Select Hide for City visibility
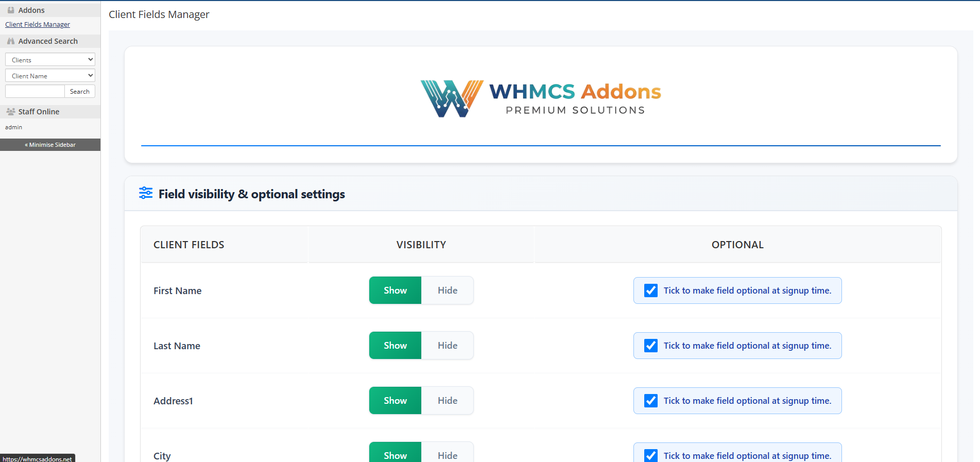This screenshot has width=980, height=462. [x=448, y=452]
